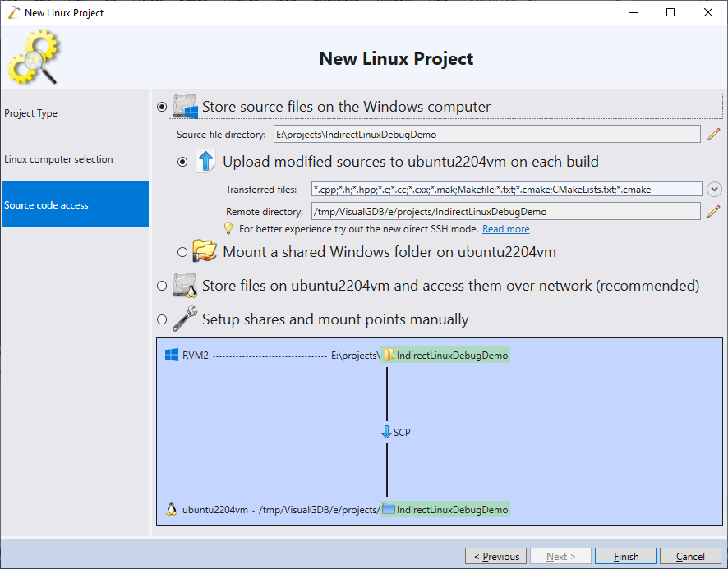
Task: Click the hard drive with Windows logo icon
Action: click(185, 106)
